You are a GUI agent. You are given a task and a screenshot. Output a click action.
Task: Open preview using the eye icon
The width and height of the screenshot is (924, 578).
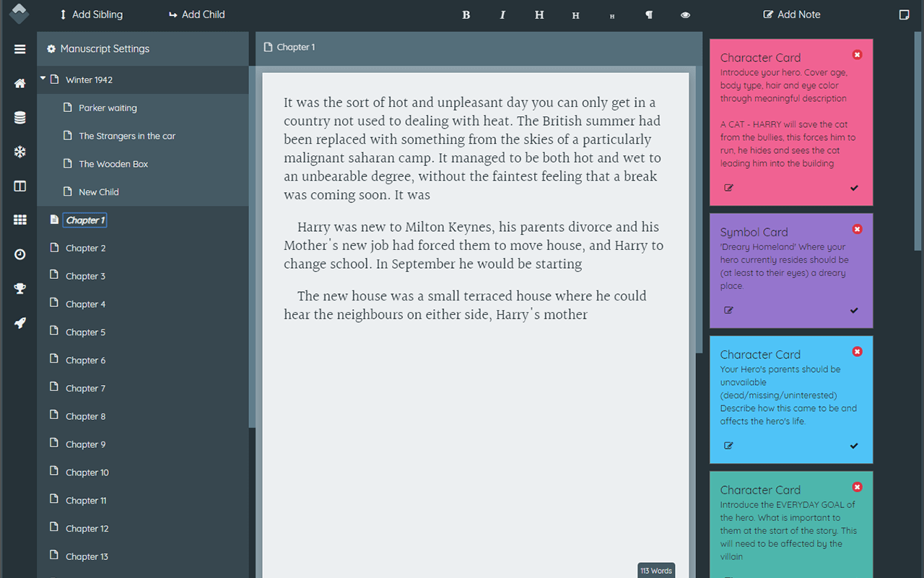click(684, 14)
